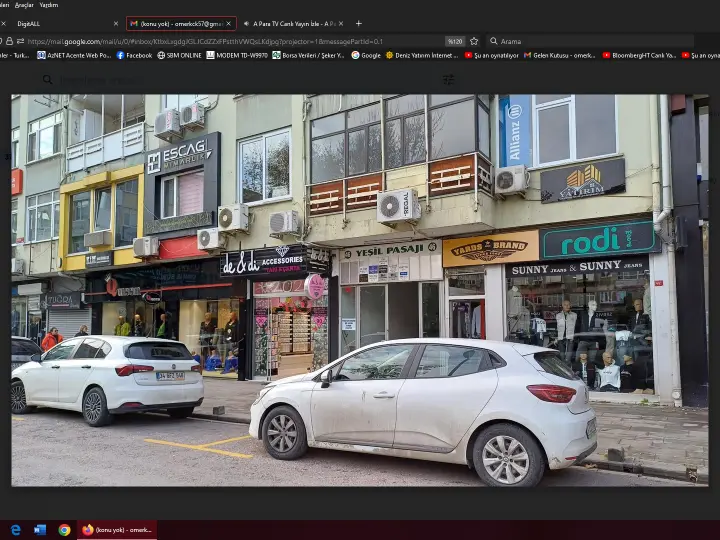This screenshot has height=540, width=720.
Task: Open Word from the taskbar
Action: [40, 530]
